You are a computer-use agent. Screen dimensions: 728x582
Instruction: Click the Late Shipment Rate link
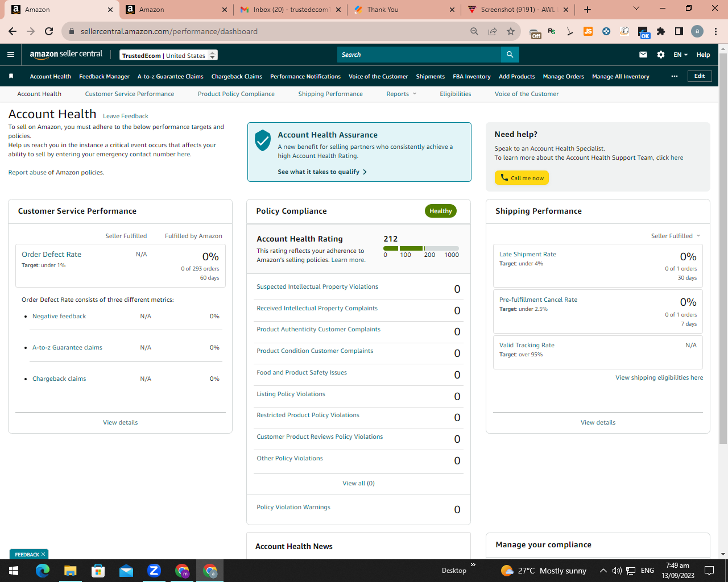pos(528,254)
